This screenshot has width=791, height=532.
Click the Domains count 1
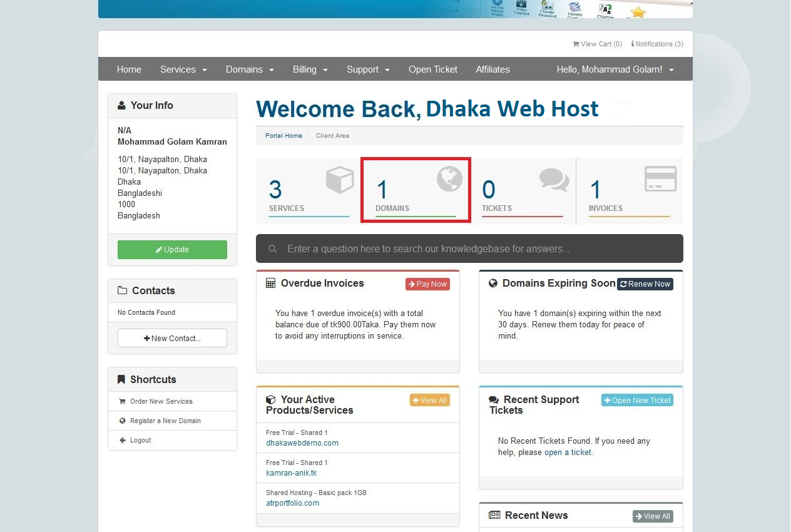point(382,190)
